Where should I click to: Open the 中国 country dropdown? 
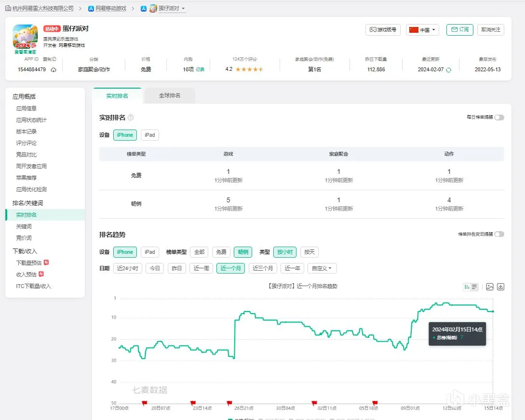click(x=422, y=30)
